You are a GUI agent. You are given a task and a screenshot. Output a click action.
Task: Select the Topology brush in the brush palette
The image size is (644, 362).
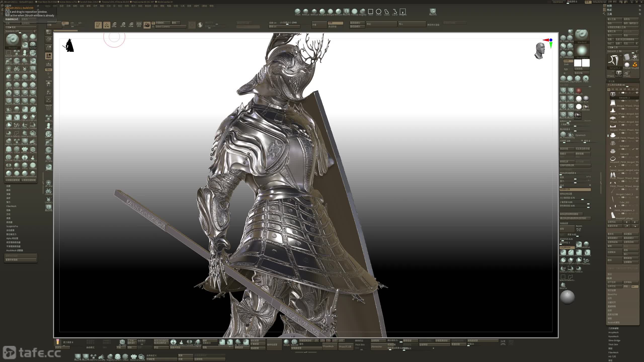[17, 158]
